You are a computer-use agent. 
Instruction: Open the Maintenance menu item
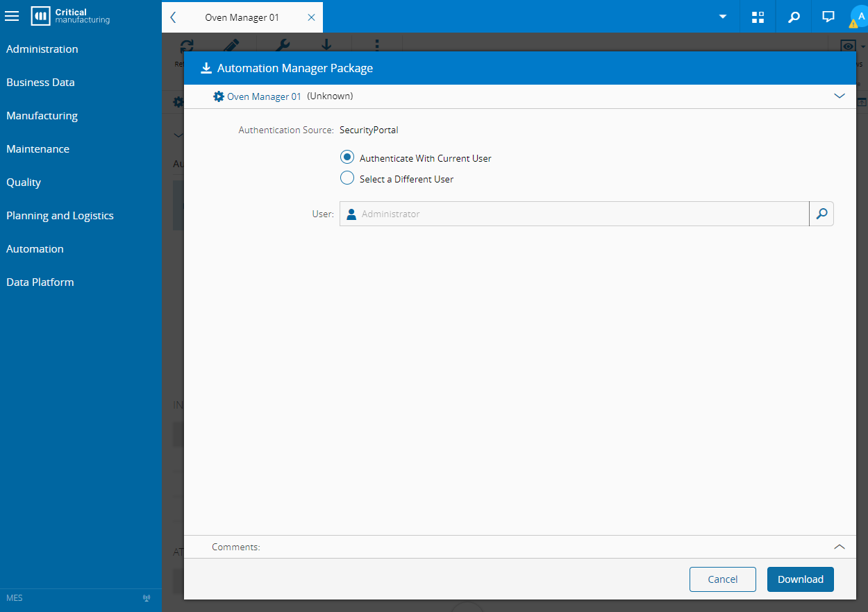pyautogui.click(x=37, y=149)
